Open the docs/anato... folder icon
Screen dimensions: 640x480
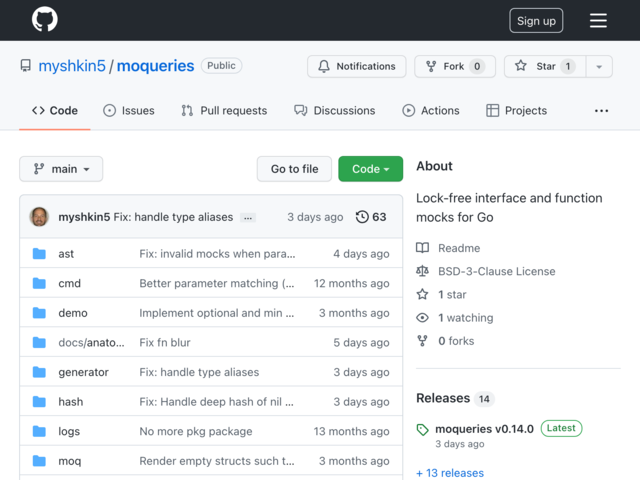coord(39,342)
